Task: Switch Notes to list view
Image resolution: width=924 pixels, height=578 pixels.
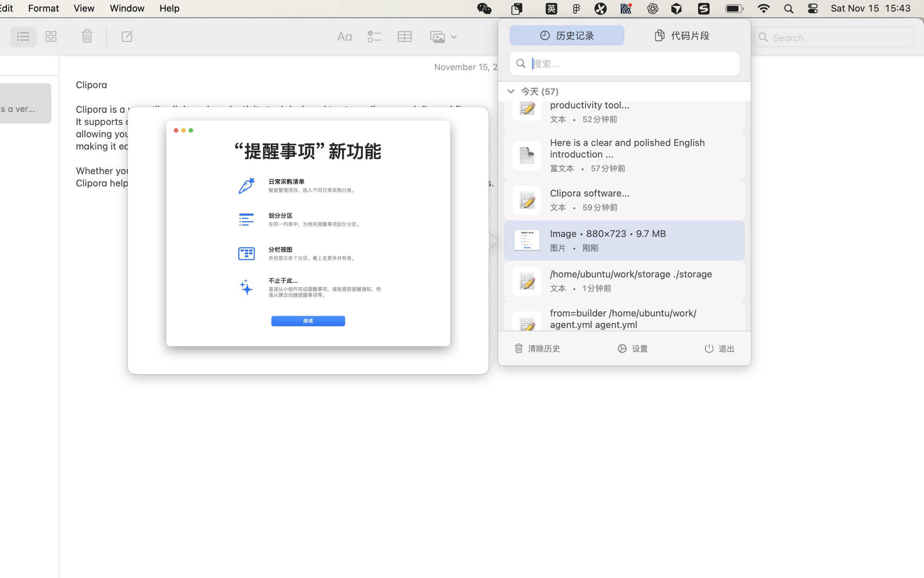Action: pos(23,37)
